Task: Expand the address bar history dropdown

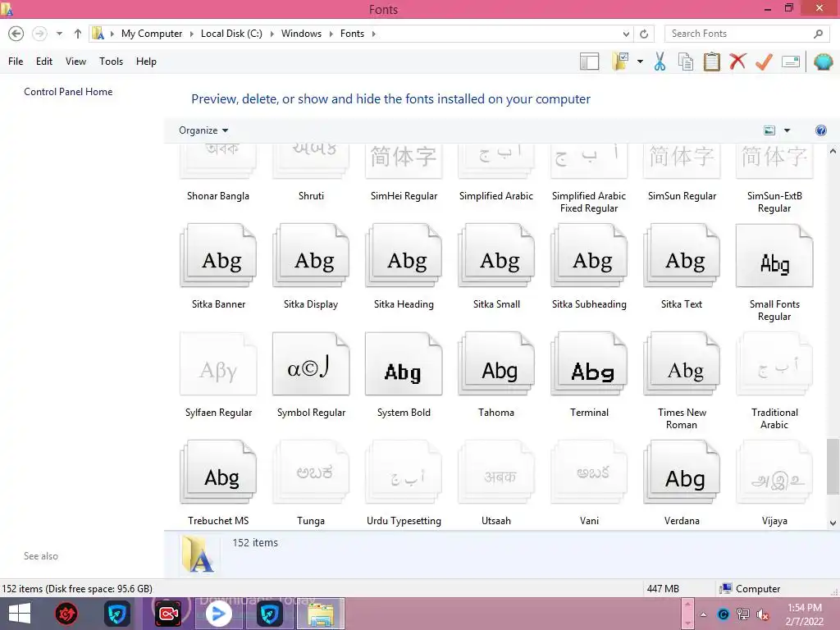Action: tap(626, 34)
